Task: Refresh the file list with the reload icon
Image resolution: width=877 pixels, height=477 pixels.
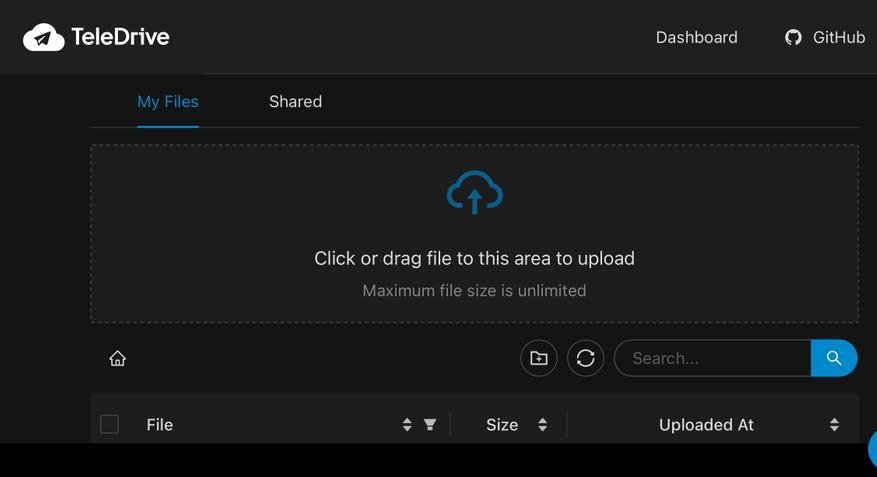Action: pyautogui.click(x=586, y=358)
